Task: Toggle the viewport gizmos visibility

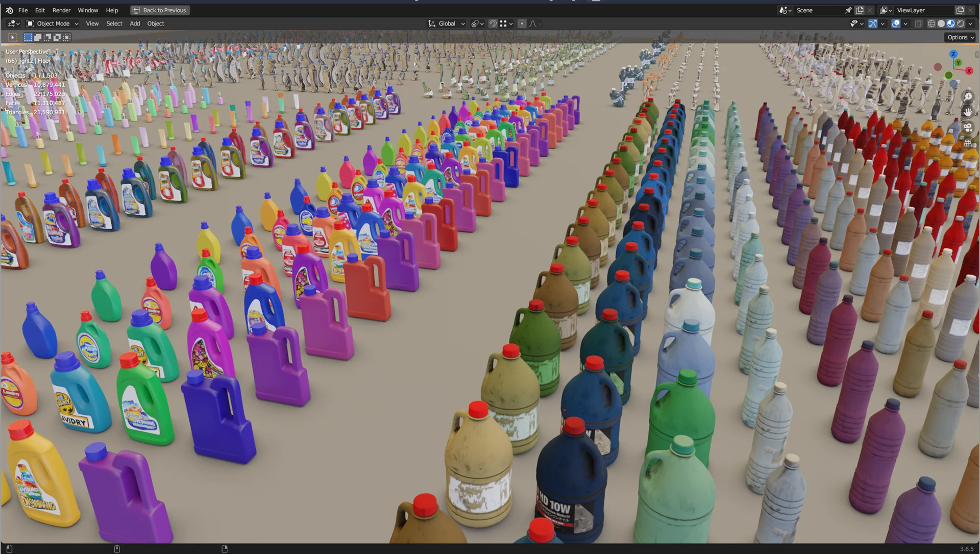Action: pyautogui.click(x=872, y=23)
